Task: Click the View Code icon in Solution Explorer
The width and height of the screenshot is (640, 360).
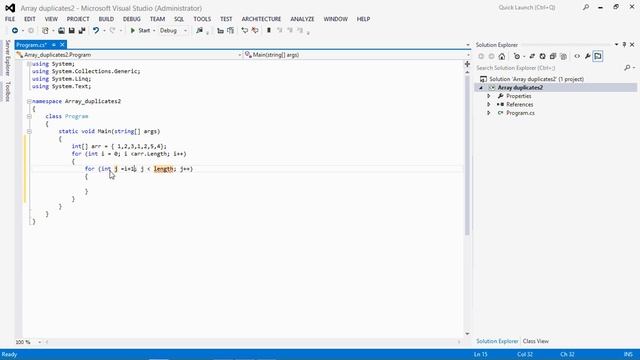Action: [x=577, y=57]
